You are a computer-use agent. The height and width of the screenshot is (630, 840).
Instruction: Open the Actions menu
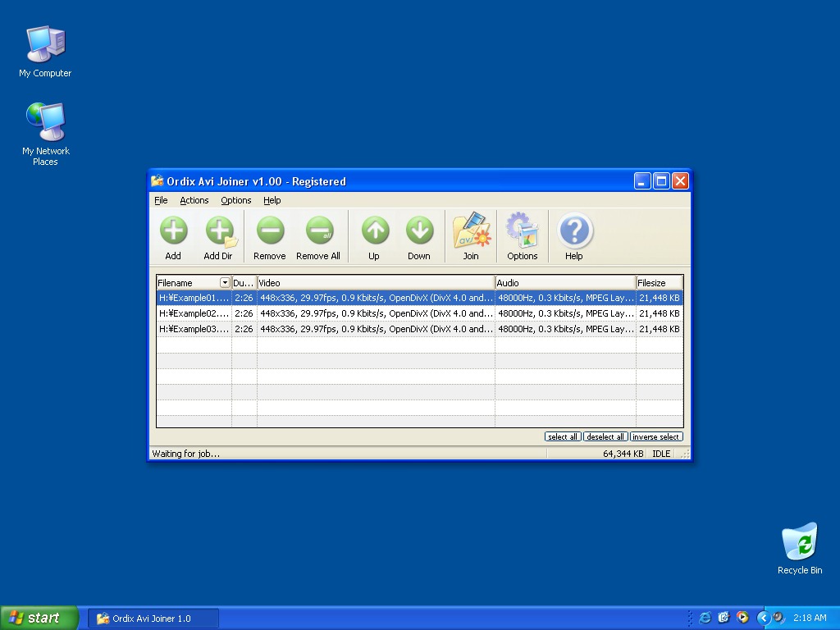(x=194, y=200)
